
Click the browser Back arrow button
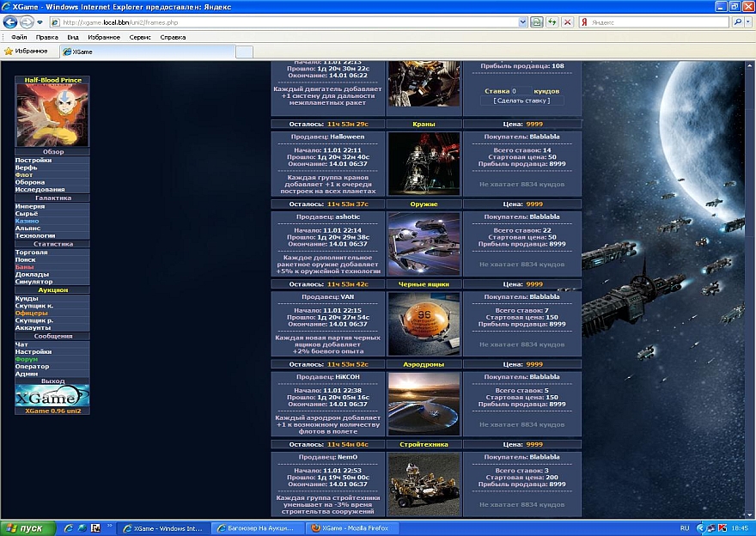click(x=11, y=22)
